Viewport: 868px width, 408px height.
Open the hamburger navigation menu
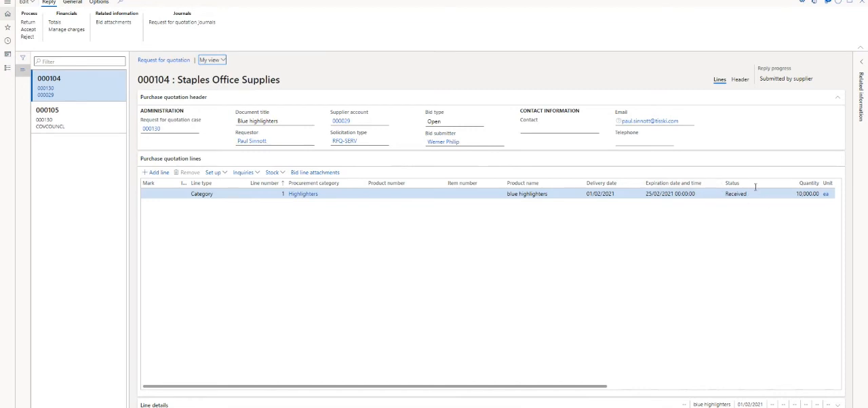(7, 2)
